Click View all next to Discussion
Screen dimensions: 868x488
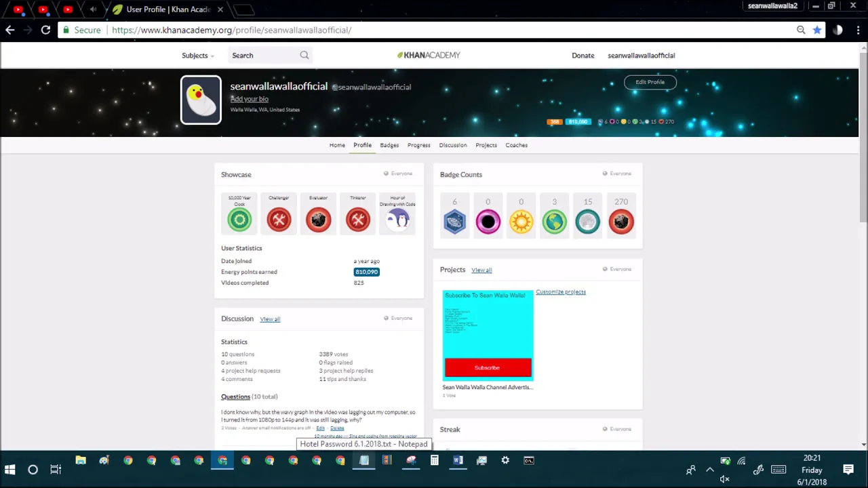pyautogui.click(x=270, y=319)
